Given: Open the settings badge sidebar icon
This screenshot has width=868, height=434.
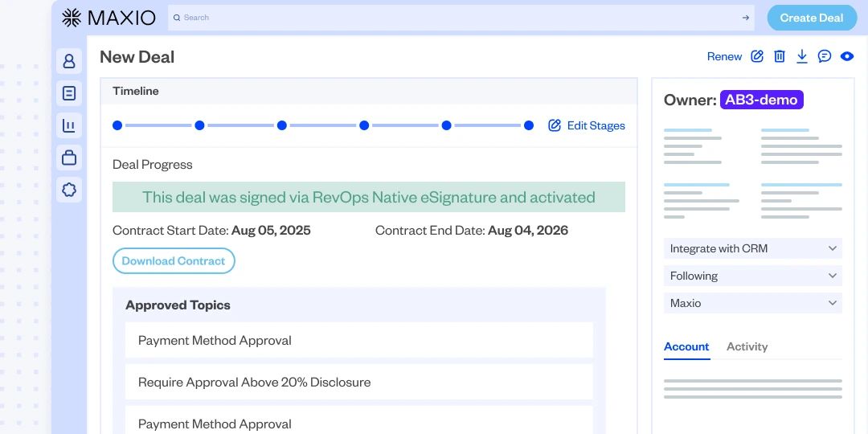Looking at the screenshot, I should [x=68, y=190].
